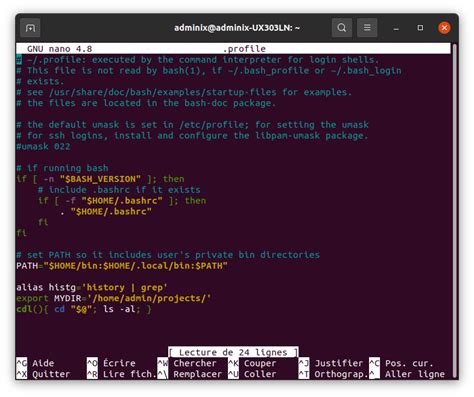Click the cdl() function line
Screen dimensions: 474x397
(84, 309)
